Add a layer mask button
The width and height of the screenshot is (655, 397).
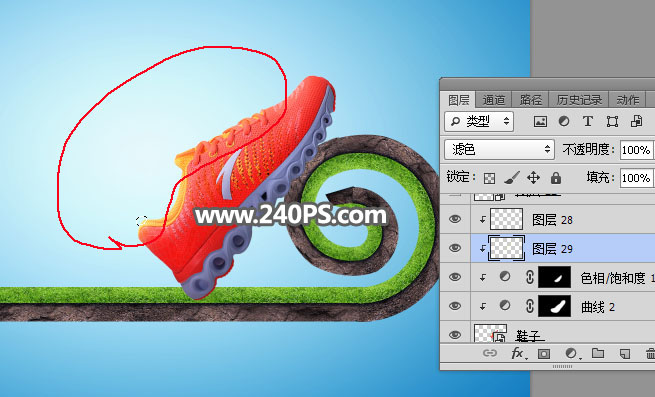point(544,354)
